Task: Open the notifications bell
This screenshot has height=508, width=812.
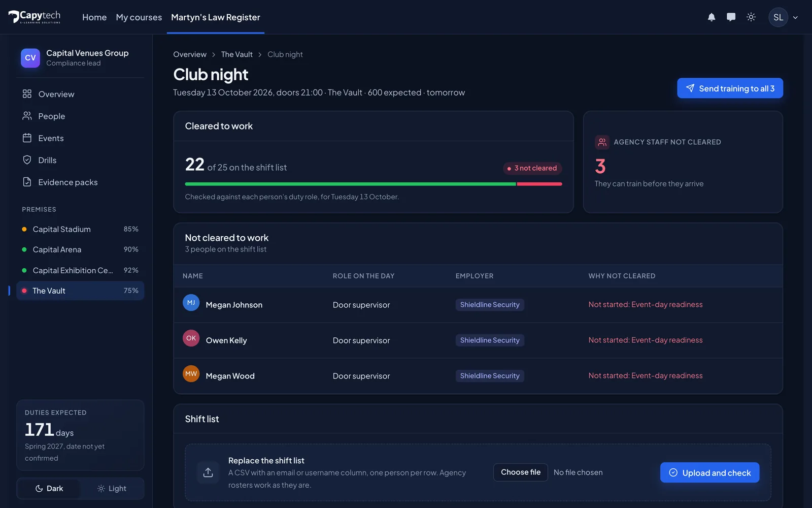Action: (712, 17)
